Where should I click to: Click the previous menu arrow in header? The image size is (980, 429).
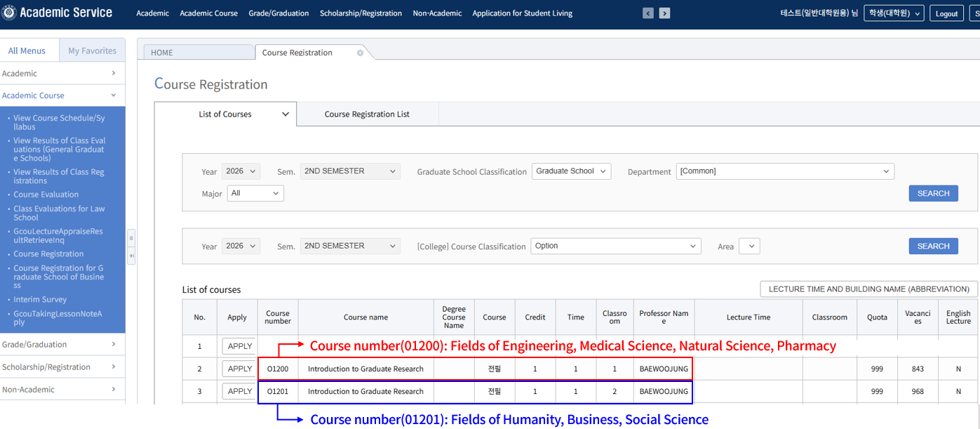(x=648, y=13)
